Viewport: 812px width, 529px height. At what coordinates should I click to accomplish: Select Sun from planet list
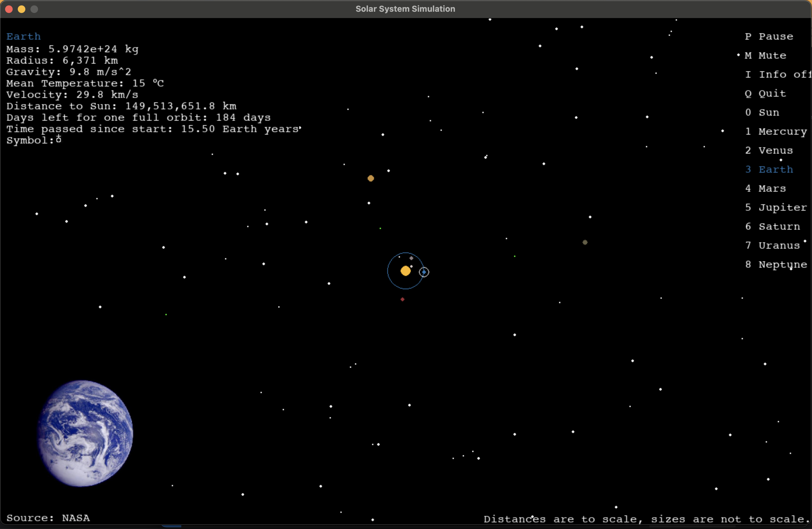[762, 112]
